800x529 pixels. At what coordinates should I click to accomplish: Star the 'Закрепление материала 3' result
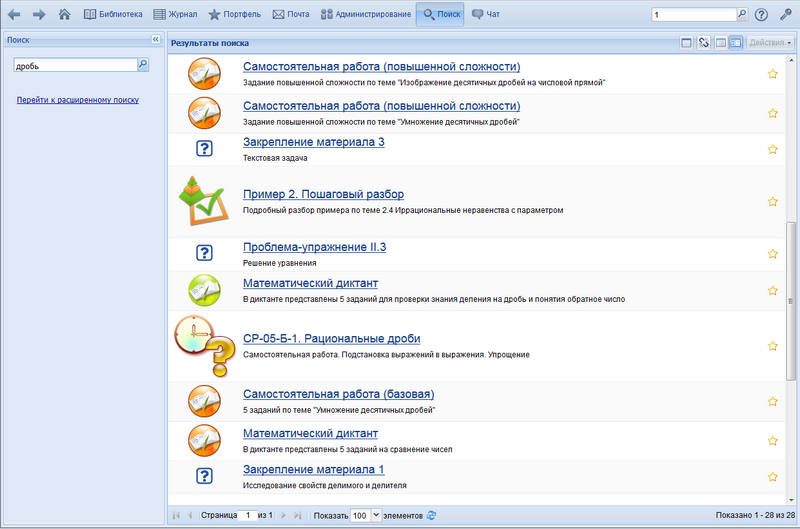[772, 150]
